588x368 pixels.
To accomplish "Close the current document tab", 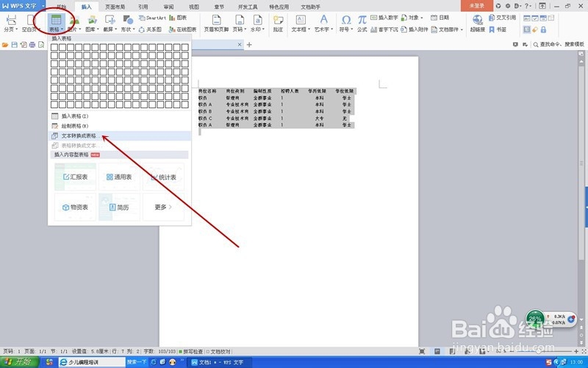I will (240, 45).
